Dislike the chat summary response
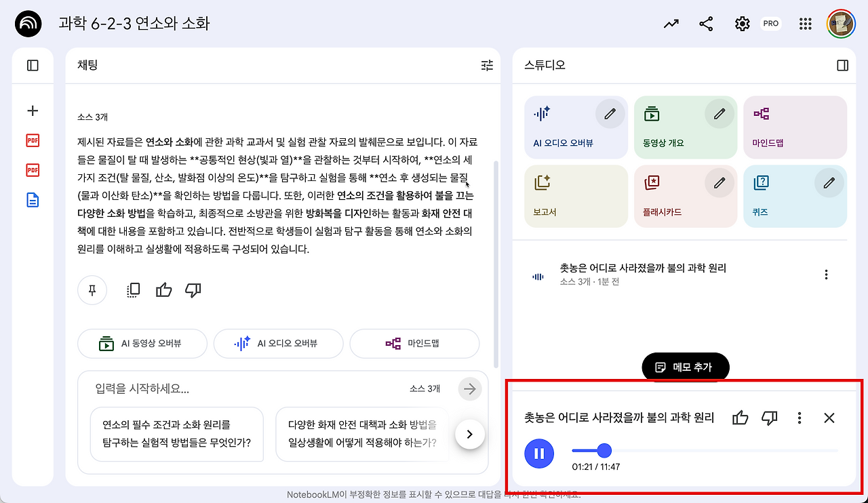868x503 pixels. click(193, 290)
